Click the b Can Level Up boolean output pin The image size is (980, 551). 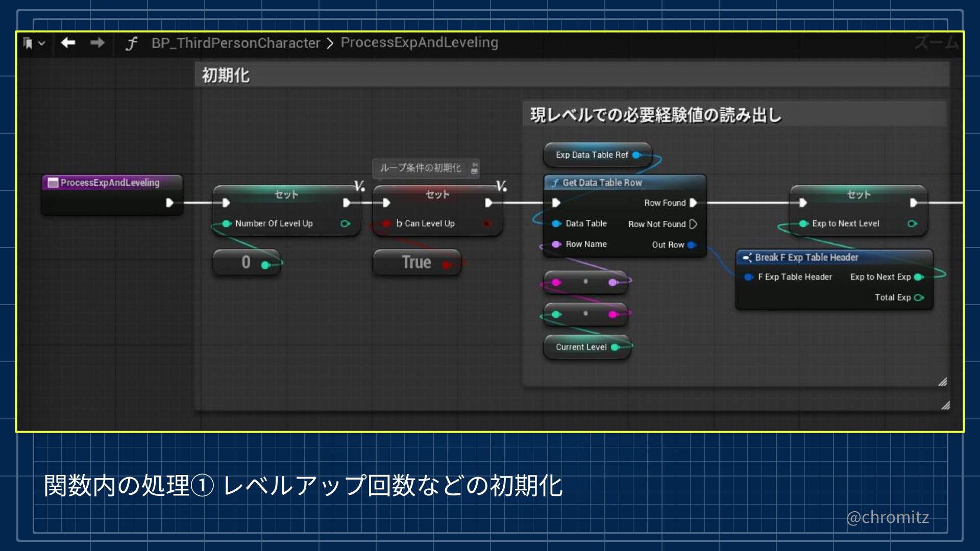[x=487, y=223]
